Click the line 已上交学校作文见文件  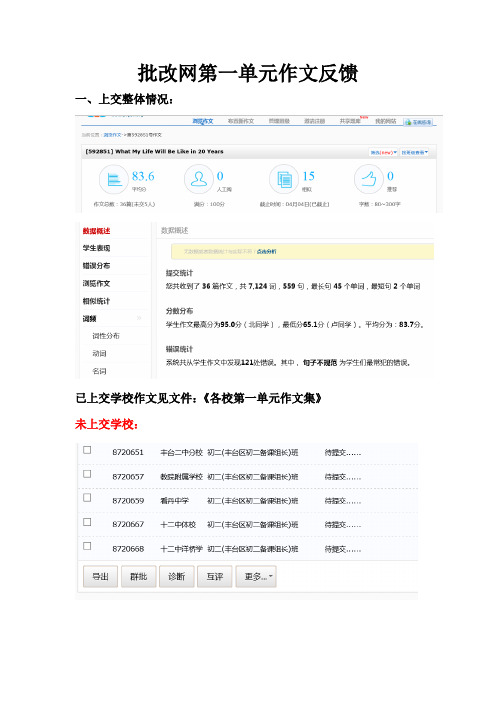[x=199, y=398]
